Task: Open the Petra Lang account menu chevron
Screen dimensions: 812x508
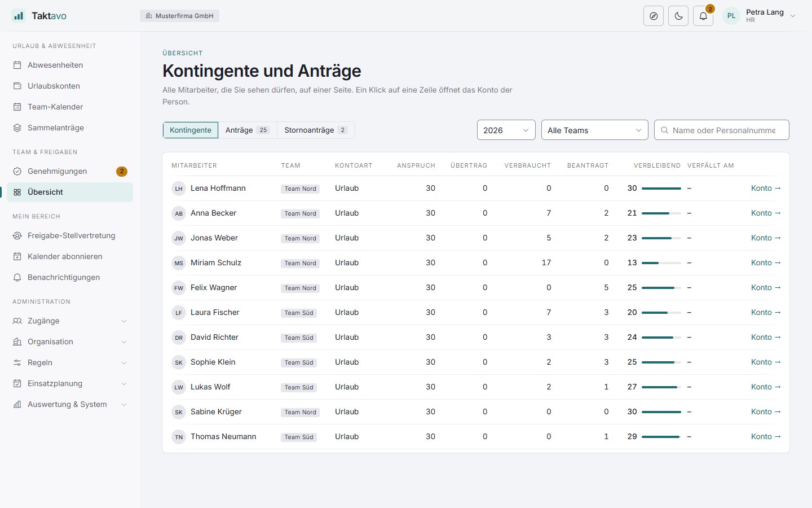Action: click(793, 16)
